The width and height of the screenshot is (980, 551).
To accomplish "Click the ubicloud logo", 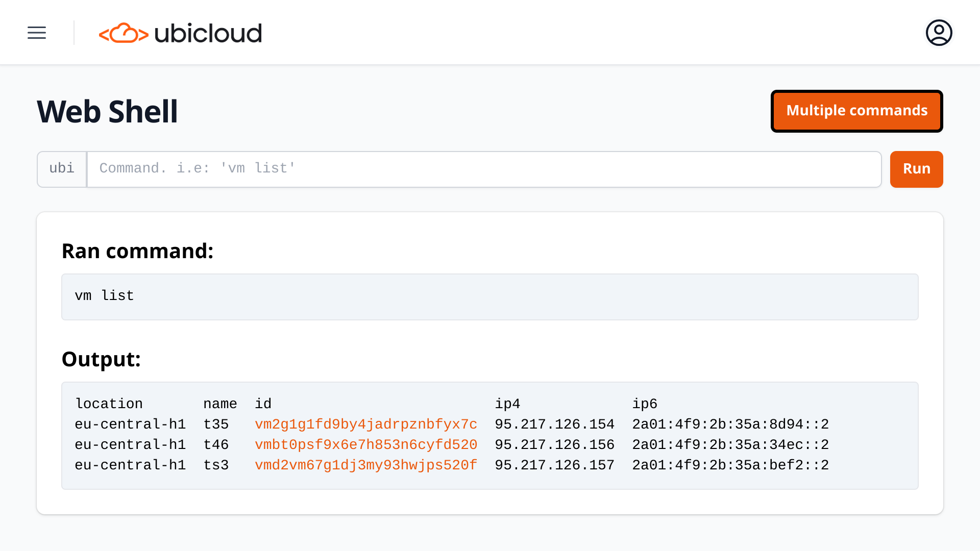I will click(x=180, y=33).
